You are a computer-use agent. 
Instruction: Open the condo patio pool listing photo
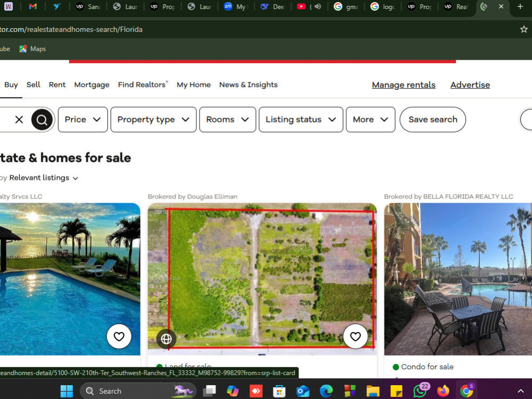(x=458, y=279)
